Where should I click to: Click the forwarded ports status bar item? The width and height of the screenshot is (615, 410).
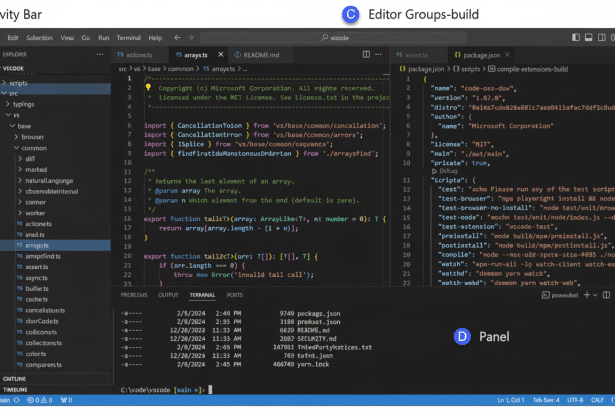coord(66,400)
